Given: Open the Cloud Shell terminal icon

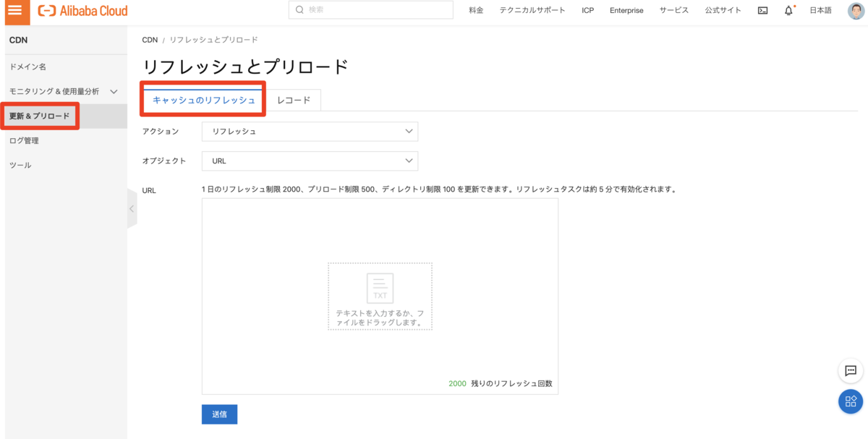Looking at the screenshot, I should pos(762,11).
